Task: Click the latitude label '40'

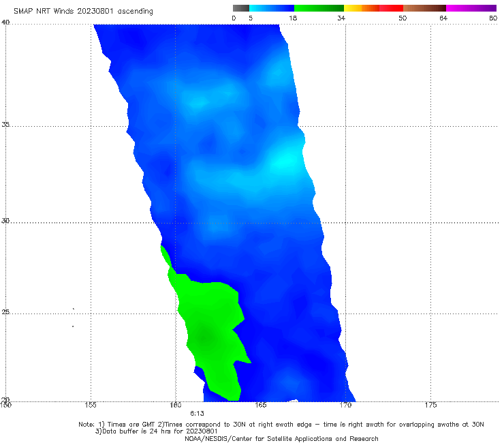Action: pos(5,22)
